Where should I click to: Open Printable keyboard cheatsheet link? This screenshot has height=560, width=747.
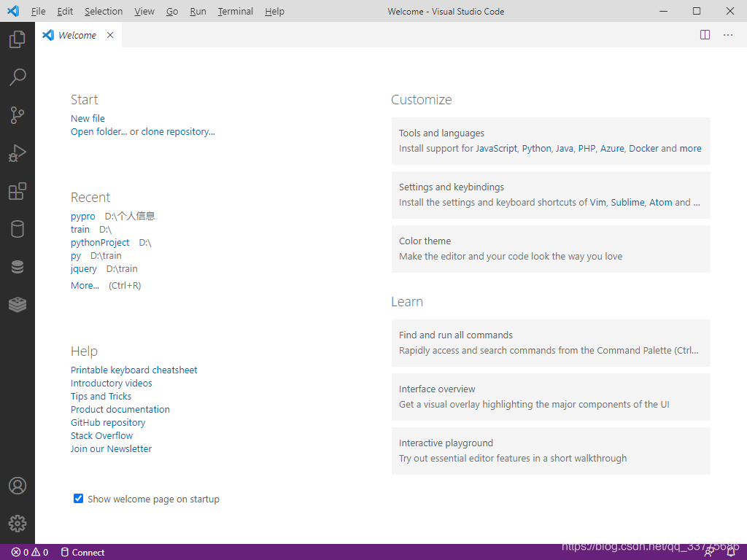(134, 370)
